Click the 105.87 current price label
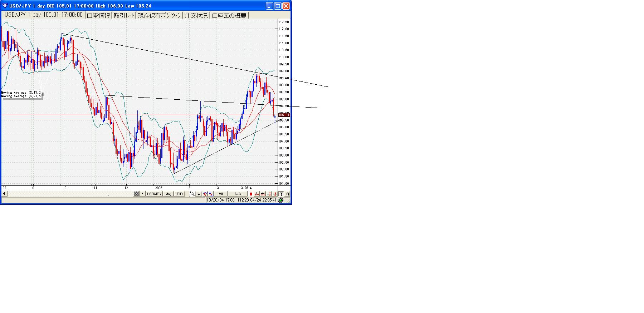This screenshot has width=644, height=313. click(284, 115)
